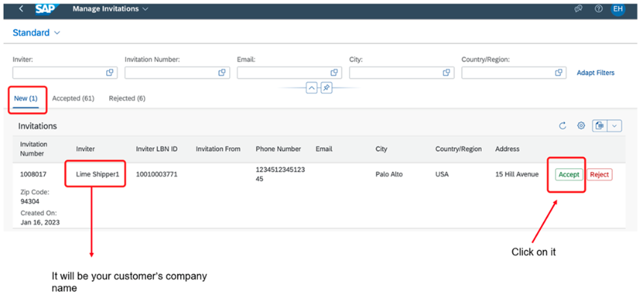
Task: Open the help question mark icon
Action: (x=599, y=9)
